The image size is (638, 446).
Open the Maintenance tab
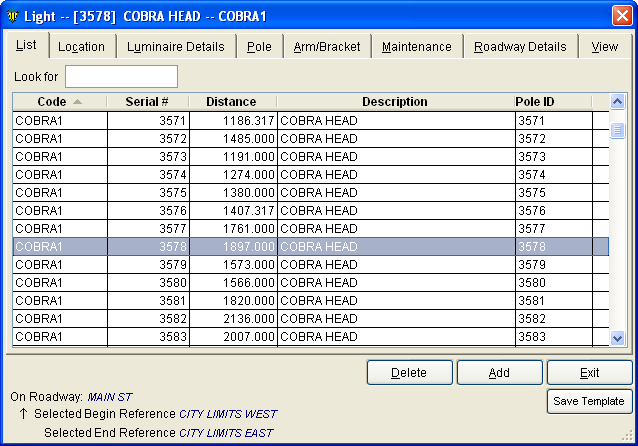[x=417, y=47]
